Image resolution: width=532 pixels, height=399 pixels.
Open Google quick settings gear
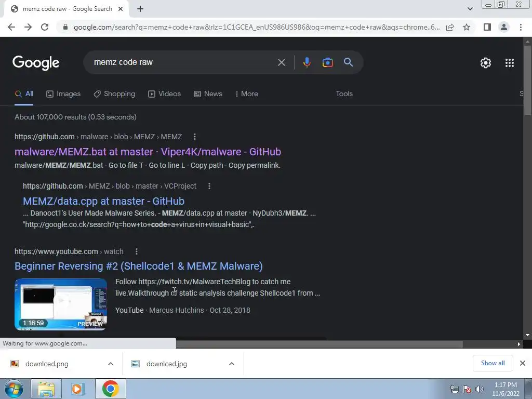[486, 63]
